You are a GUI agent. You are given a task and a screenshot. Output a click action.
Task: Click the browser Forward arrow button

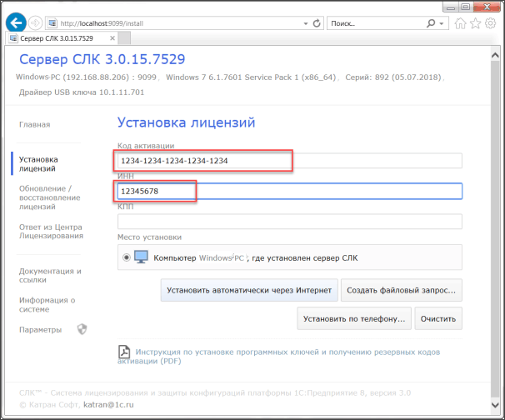pos(35,23)
